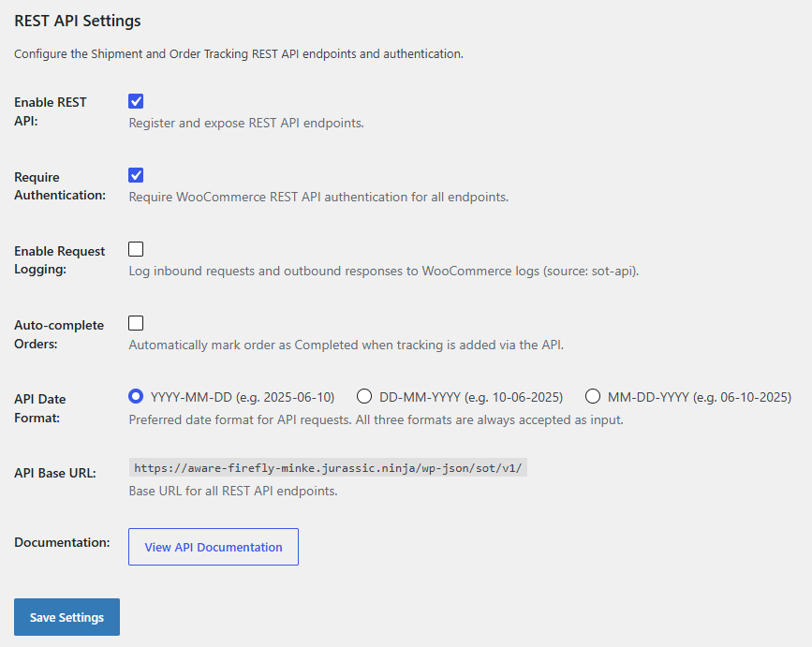
Task: Click 'Automatically mark order as Completed' description
Action: coord(346,346)
